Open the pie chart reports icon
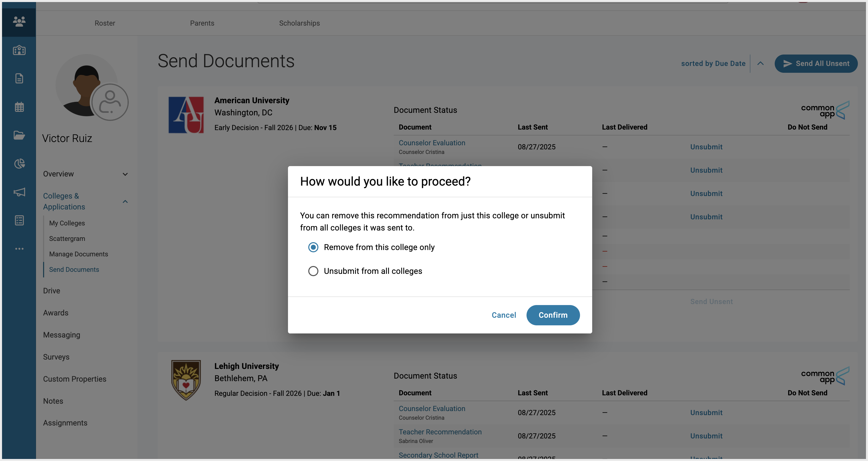This screenshot has height=461, width=868. [19, 164]
